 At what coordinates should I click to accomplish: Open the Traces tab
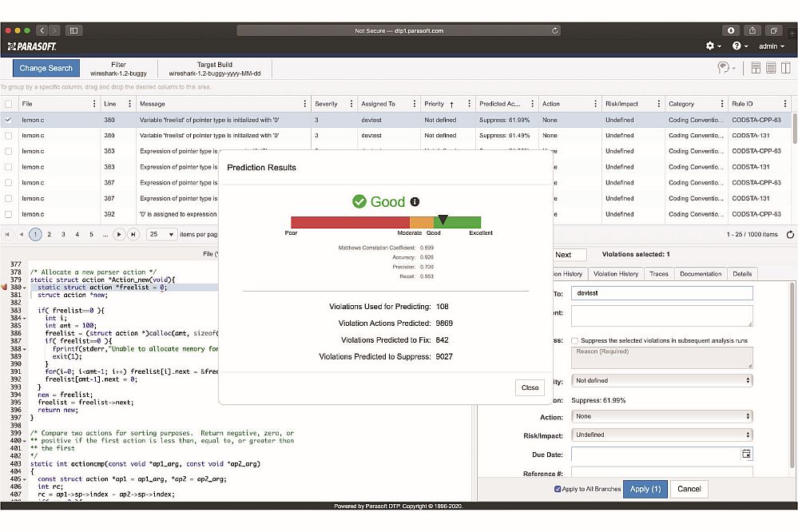(x=658, y=274)
